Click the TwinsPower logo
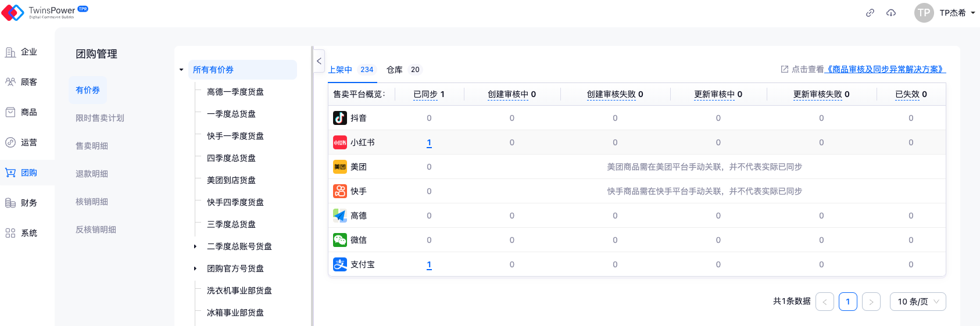Viewport: 980px width, 326px height. pyautogui.click(x=44, y=12)
